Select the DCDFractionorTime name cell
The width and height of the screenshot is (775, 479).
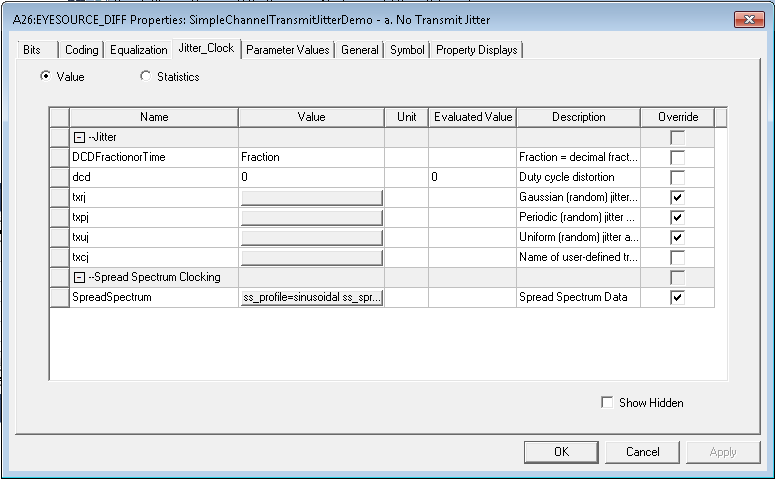(x=154, y=157)
